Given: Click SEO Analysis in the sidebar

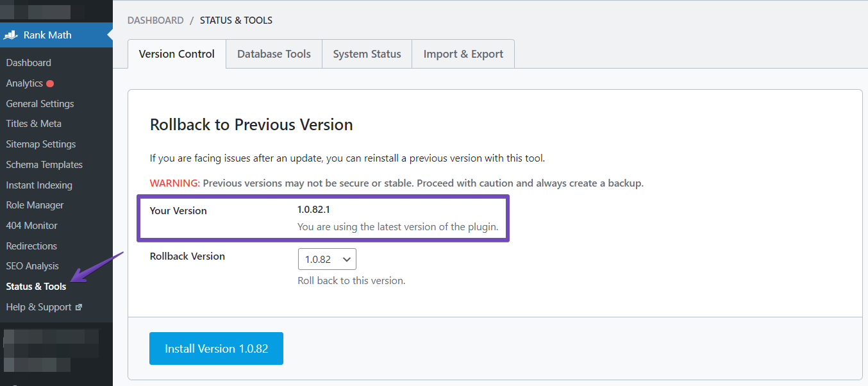Looking at the screenshot, I should click(x=32, y=266).
